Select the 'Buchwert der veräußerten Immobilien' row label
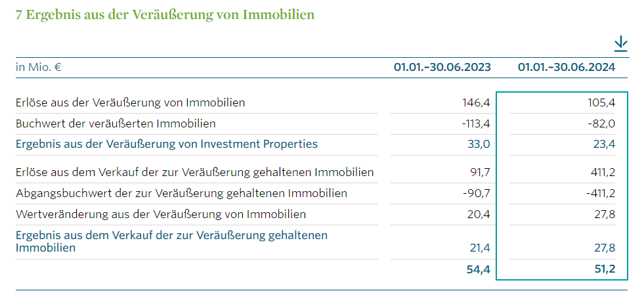Screen dimensions: 644x293 (116, 124)
